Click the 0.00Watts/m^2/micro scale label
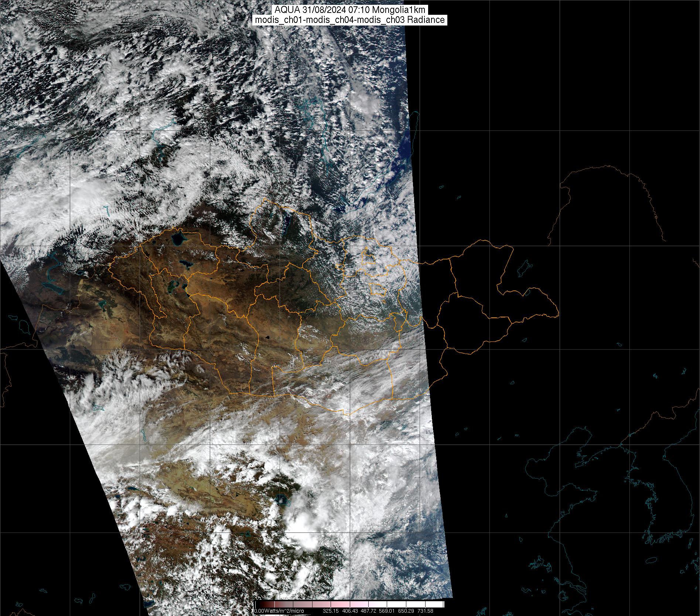The height and width of the screenshot is (616, 700). coord(279,611)
